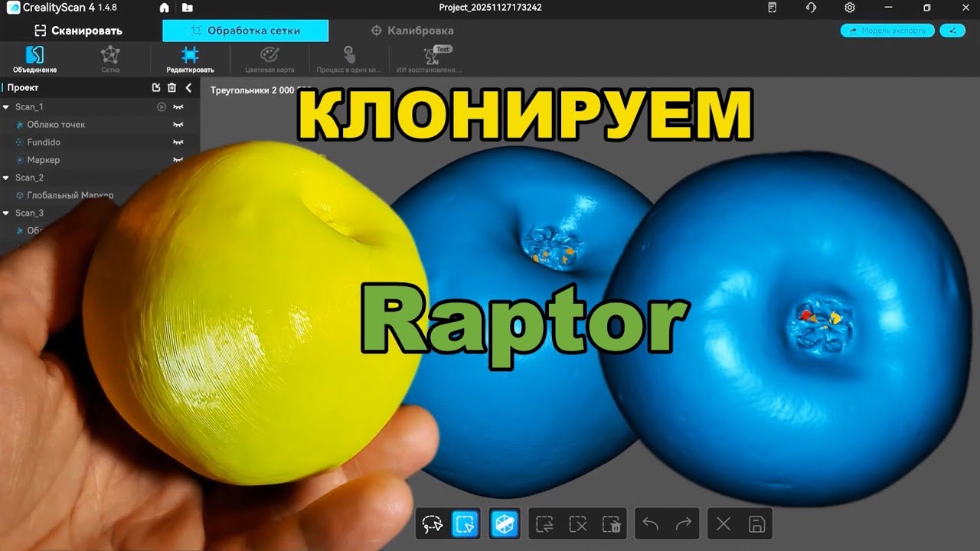Toggle the select-through cube button
This screenshot has width=980, height=551.
point(506,523)
